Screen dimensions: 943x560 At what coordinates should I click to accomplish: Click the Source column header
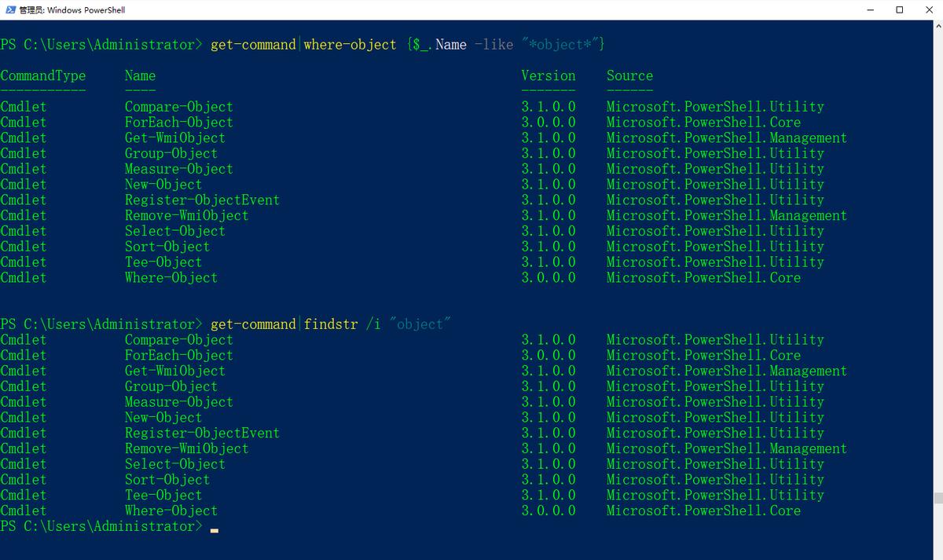pyautogui.click(x=629, y=76)
